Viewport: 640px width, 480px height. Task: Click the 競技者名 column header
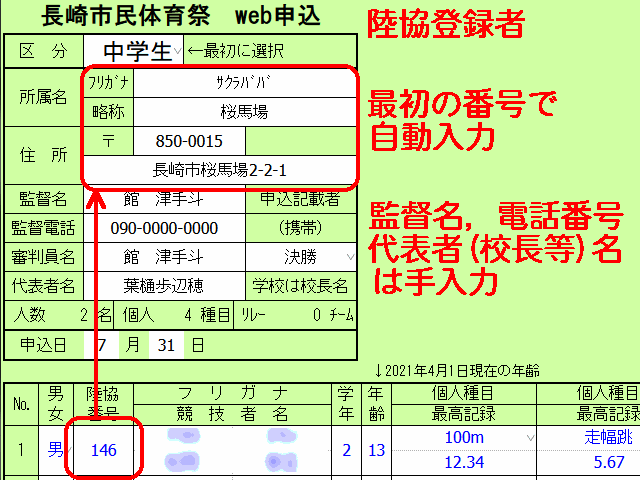click(x=232, y=415)
